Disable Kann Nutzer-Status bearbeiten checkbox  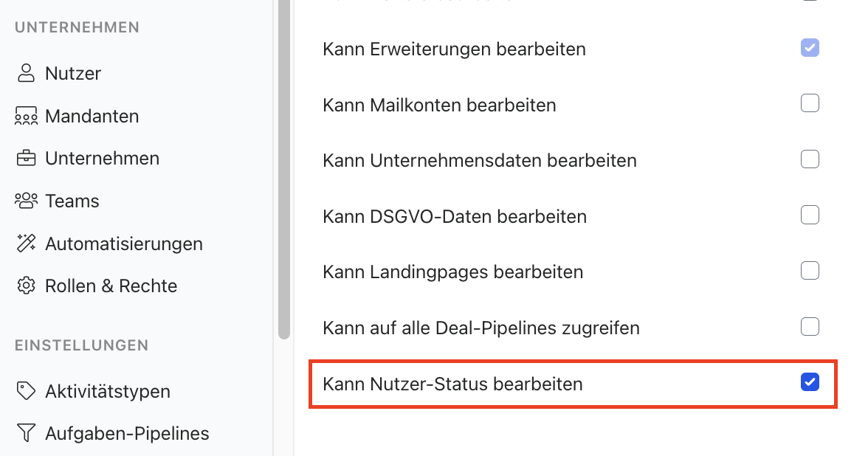810,382
